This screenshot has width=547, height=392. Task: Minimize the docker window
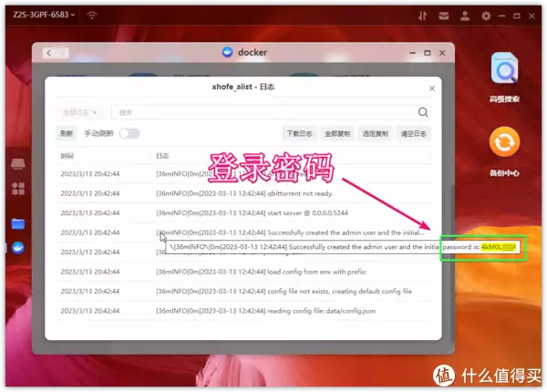(413, 53)
